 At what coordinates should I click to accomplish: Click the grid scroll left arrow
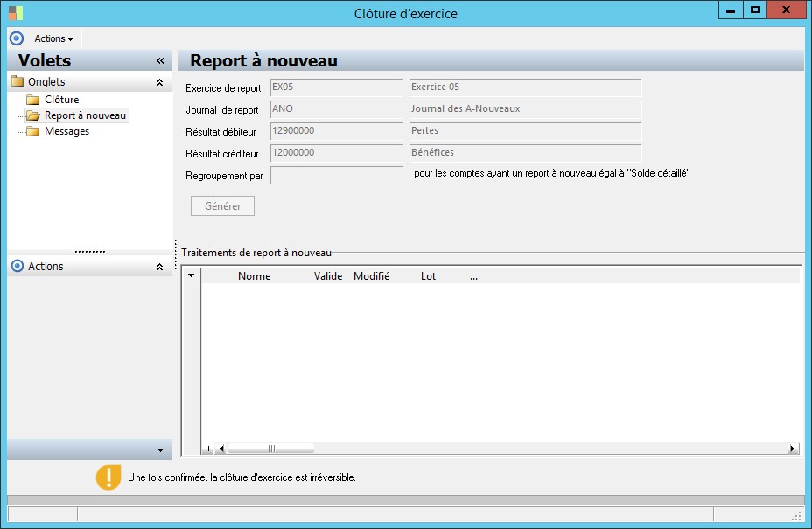(221, 449)
